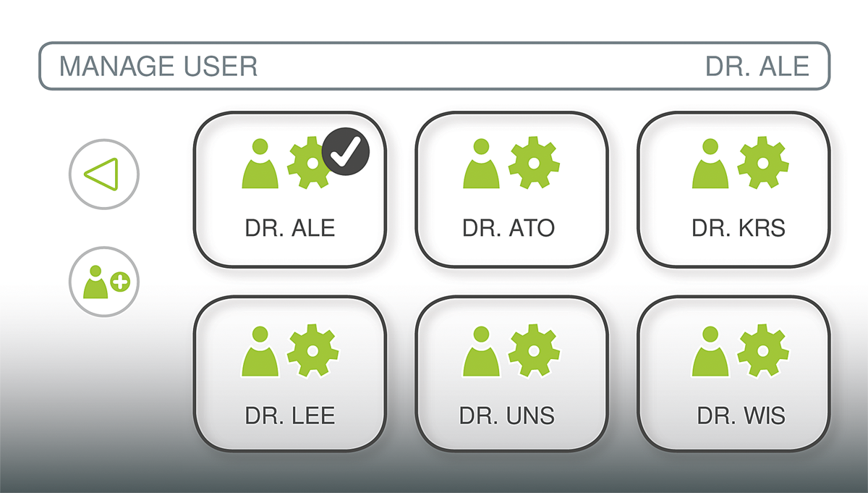
Task: Choose the DR. LEE user label
Action: 290,416
